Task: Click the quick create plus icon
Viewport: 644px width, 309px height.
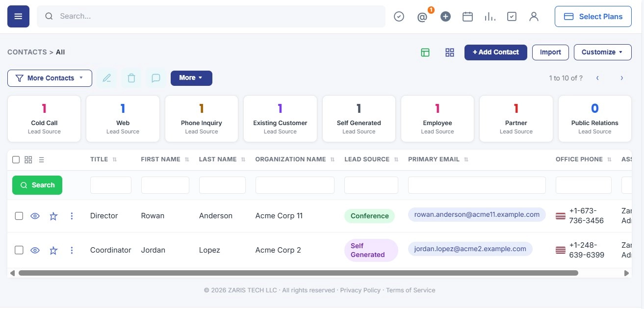Action: coord(445,17)
